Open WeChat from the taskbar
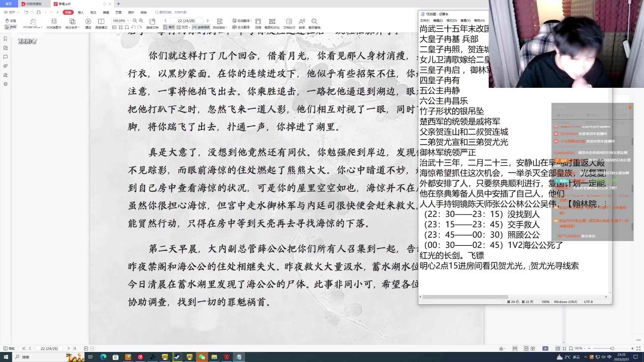Viewport: 644px width, 362px height. [202, 357]
